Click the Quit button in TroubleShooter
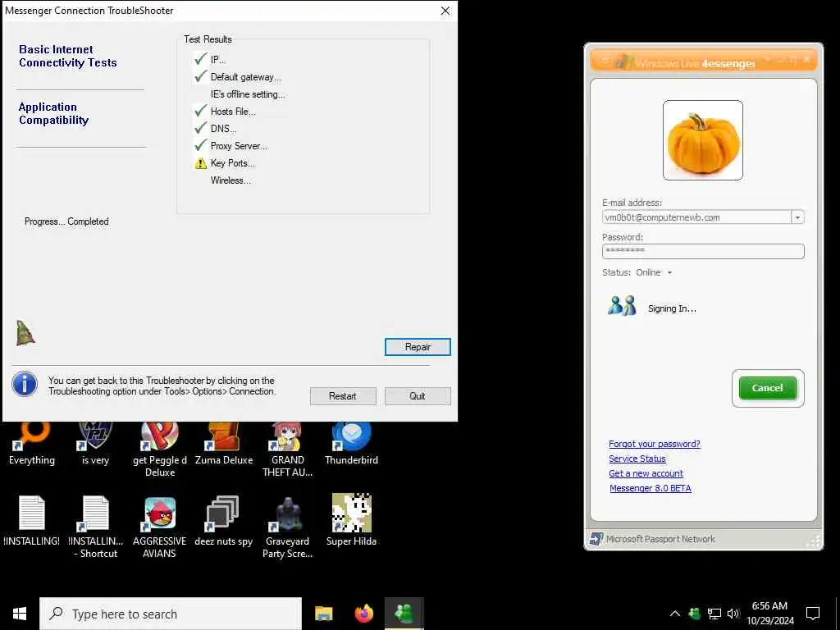Viewport: 840px width, 630px height. [x=418, y=396]
